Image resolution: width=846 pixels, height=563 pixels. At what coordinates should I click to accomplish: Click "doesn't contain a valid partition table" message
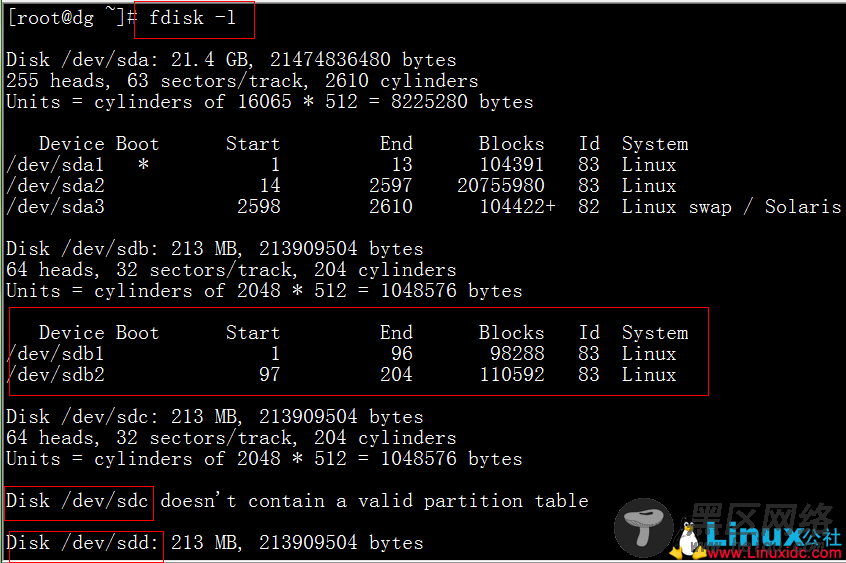click(374, 501)
